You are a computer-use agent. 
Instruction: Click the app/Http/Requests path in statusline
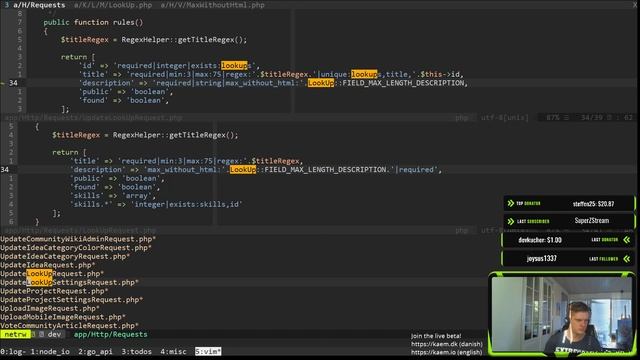pos(110,334)
